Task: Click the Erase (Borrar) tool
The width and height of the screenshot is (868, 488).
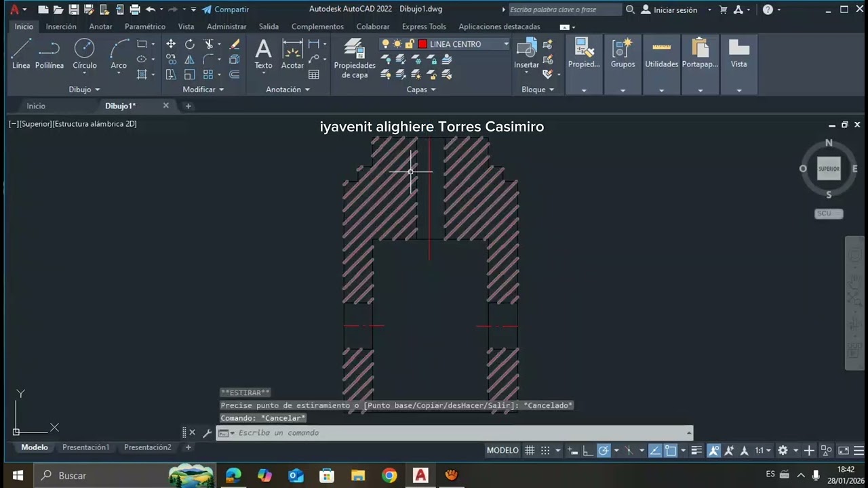Action: (235, 44)
